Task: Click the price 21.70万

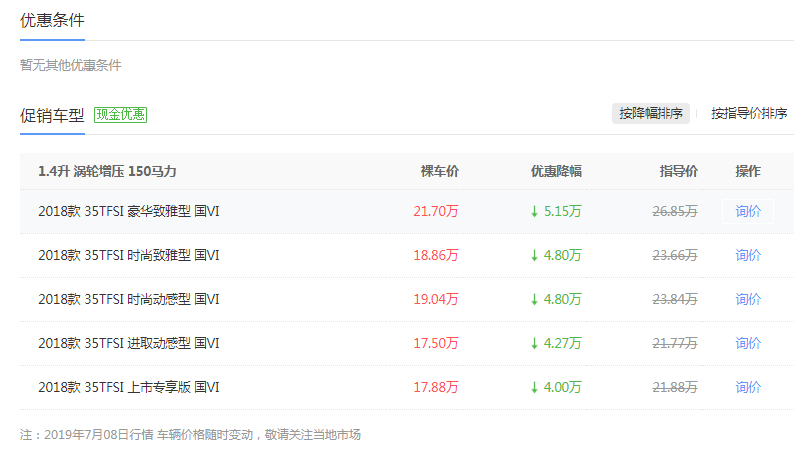Action: [x=436, y=211]
